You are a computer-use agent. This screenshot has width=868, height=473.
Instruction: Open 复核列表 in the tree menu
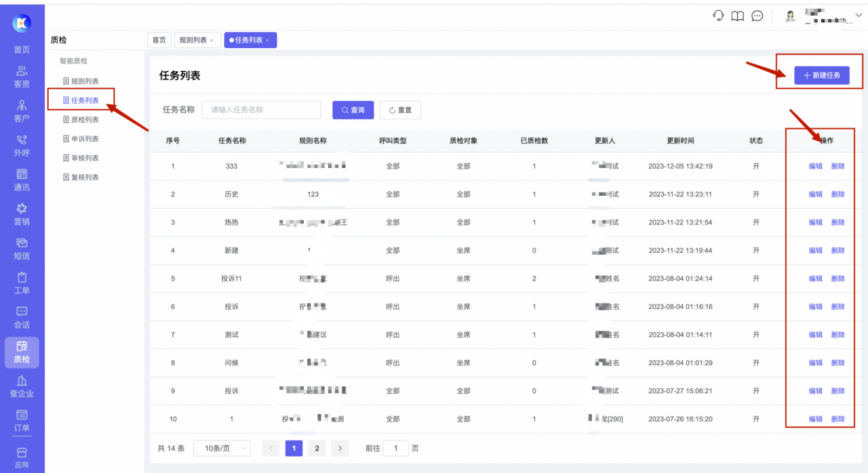pyautogui.click(x=81, y=177)
